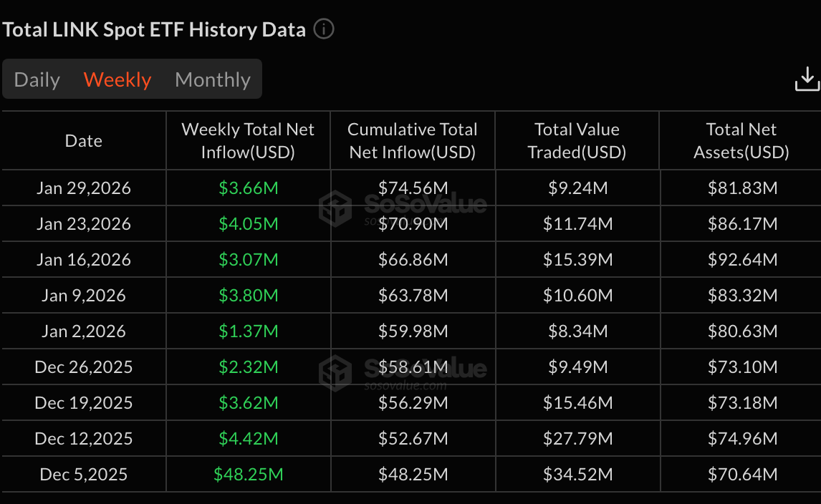Click the $2.32M weekly inflow value
The height and width of the screenshot is (504, 821).
[248, 367]
